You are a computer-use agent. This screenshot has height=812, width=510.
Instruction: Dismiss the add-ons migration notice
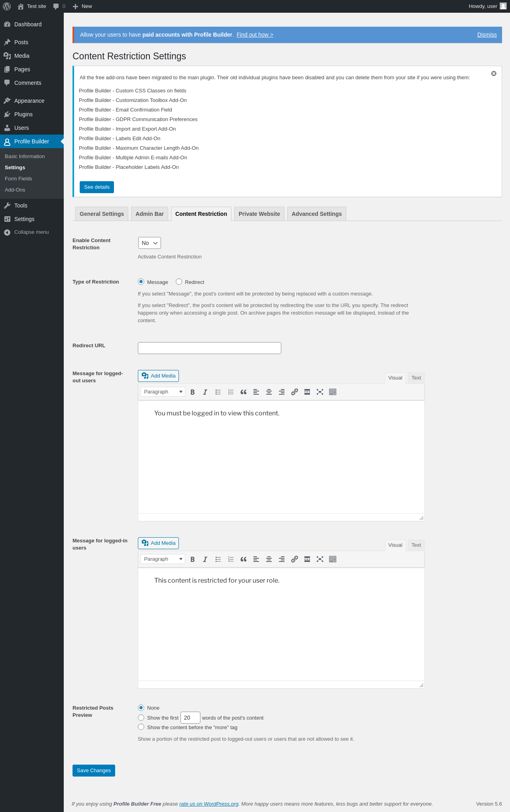[x=494, y=74]
